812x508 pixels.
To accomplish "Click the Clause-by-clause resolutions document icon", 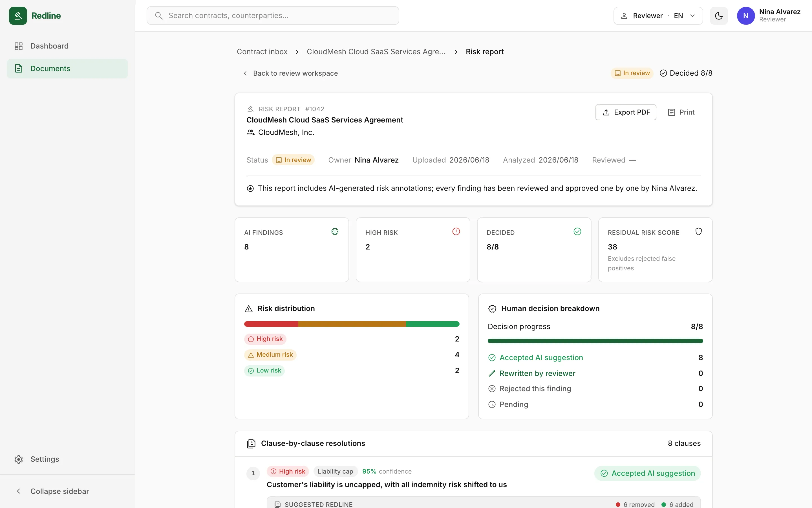I will coord(251,444).
